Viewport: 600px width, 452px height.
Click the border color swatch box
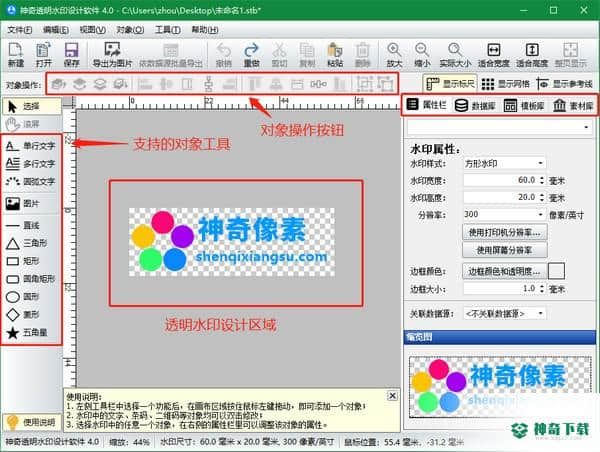coord(556,271)
